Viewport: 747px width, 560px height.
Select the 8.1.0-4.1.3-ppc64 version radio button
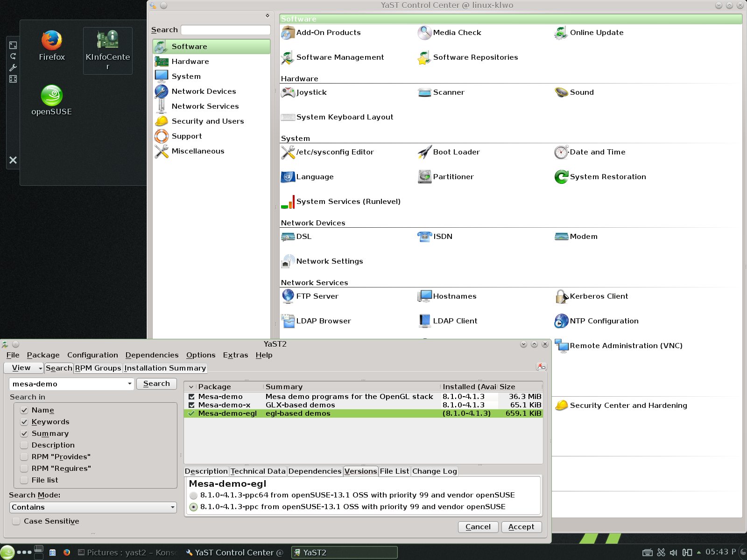(x=193, y=496)
